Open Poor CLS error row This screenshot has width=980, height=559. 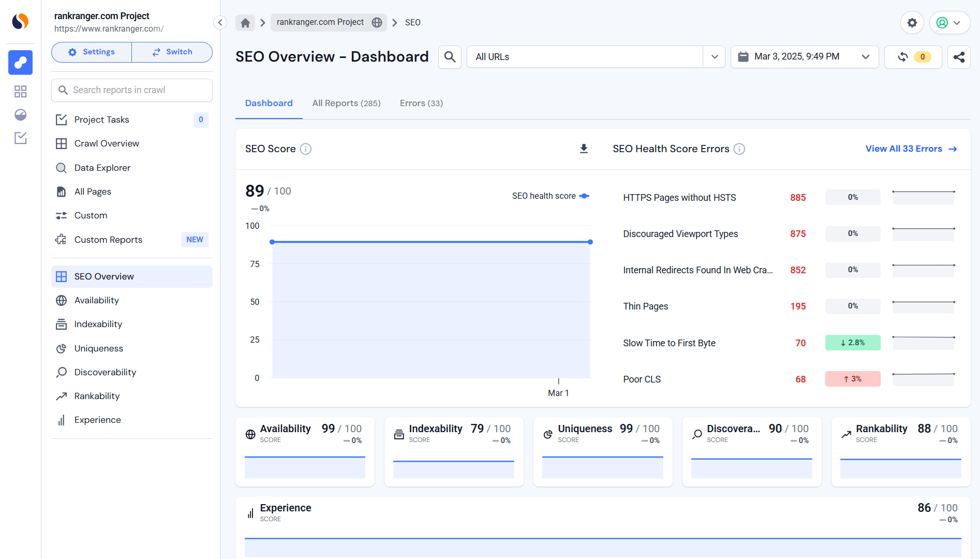[642, 379]
